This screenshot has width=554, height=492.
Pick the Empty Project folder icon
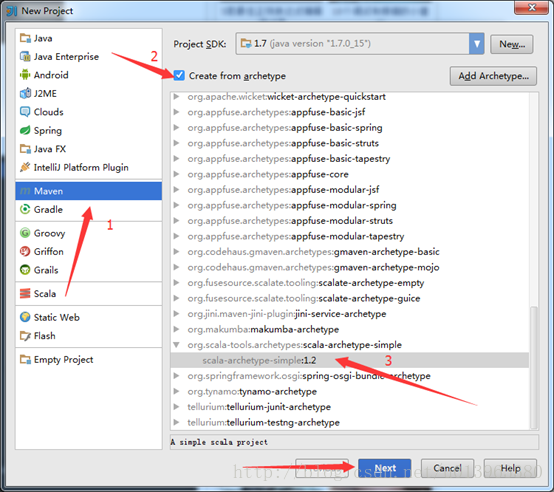(x=25, y=360)
